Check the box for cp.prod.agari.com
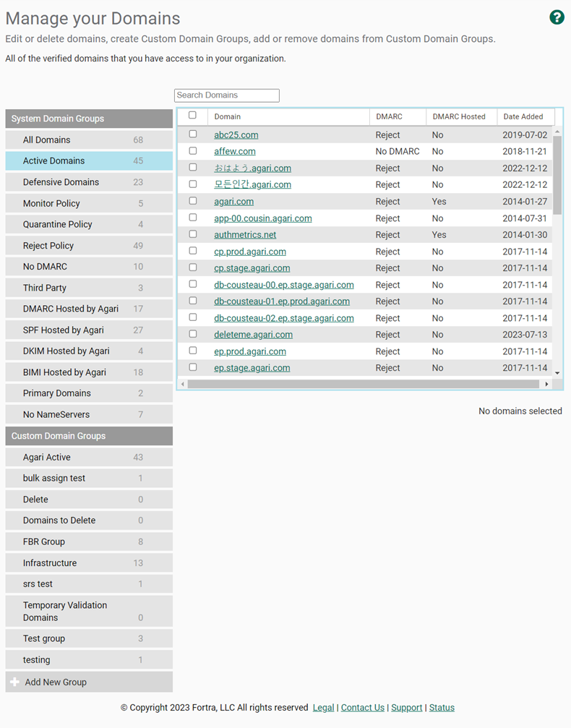 tap(193, 251)
